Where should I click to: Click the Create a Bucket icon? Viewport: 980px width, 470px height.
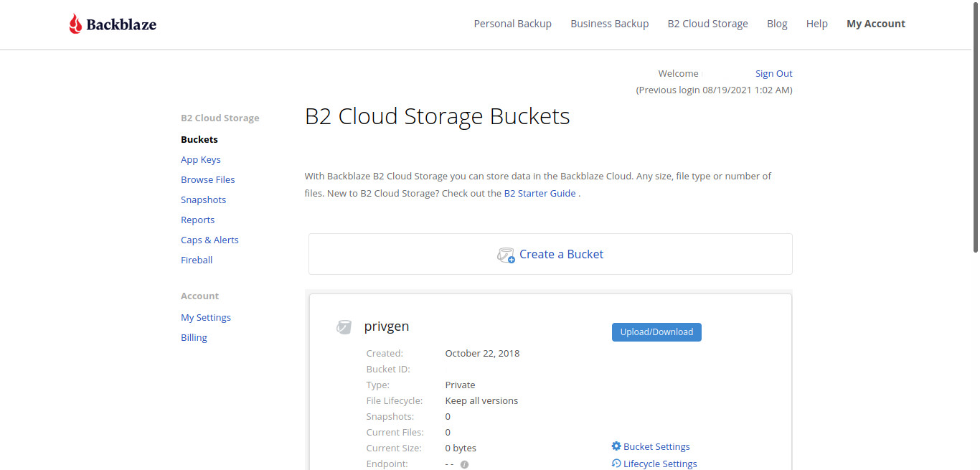point(506,255)
